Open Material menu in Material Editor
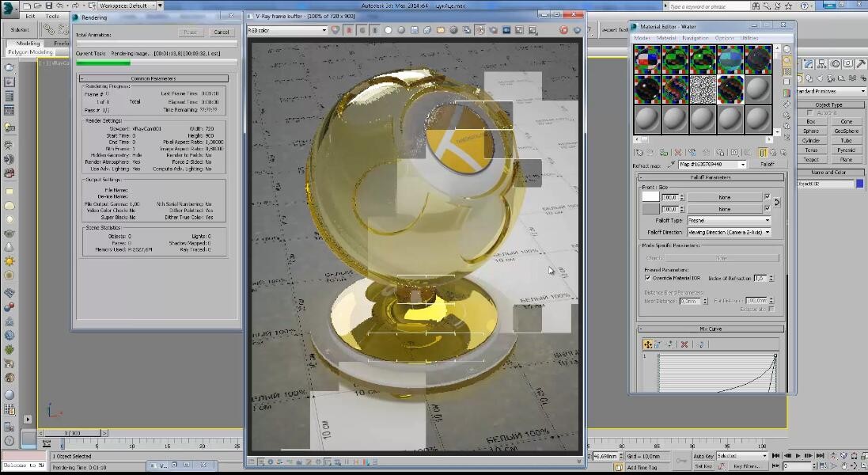Screen dimensions: 868x475 coord(666,38)
